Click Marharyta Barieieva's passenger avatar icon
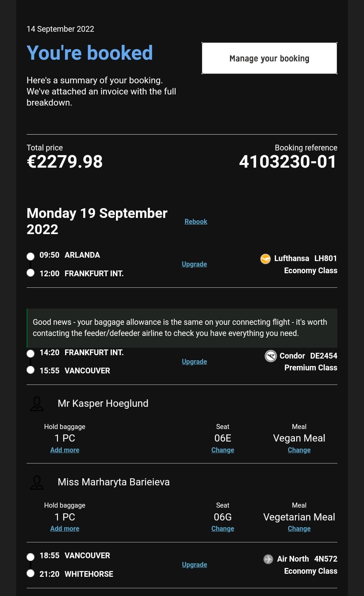This screenshot has width=364, height=596. click(x=37, y=482)
